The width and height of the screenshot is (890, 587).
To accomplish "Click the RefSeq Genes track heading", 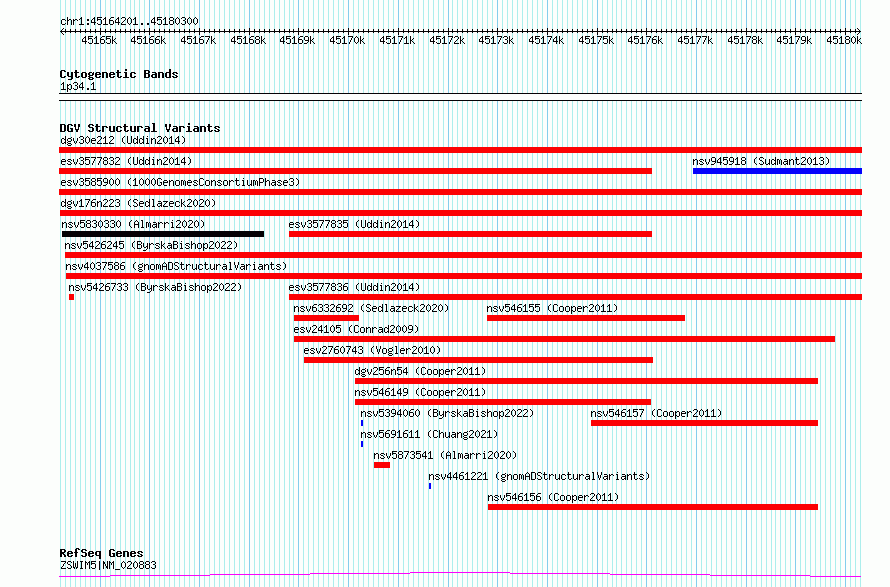I will pos(101,553).
